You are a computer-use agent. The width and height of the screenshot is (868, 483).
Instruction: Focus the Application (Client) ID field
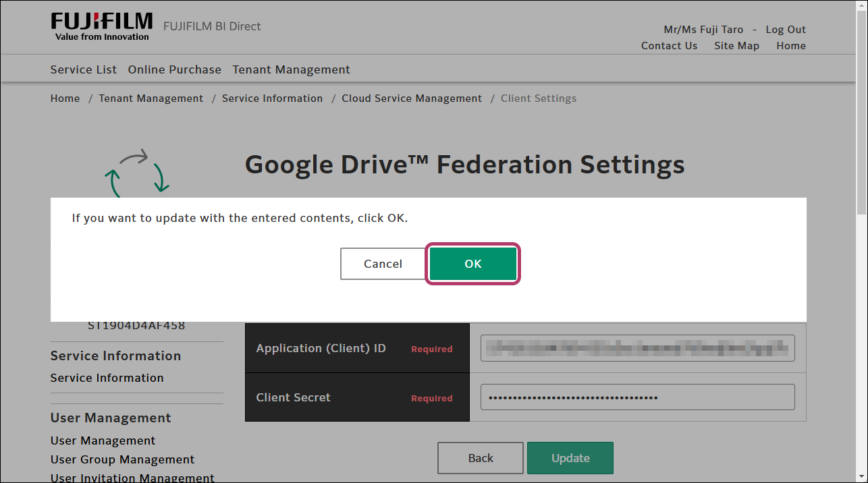(x=637, y=348)
